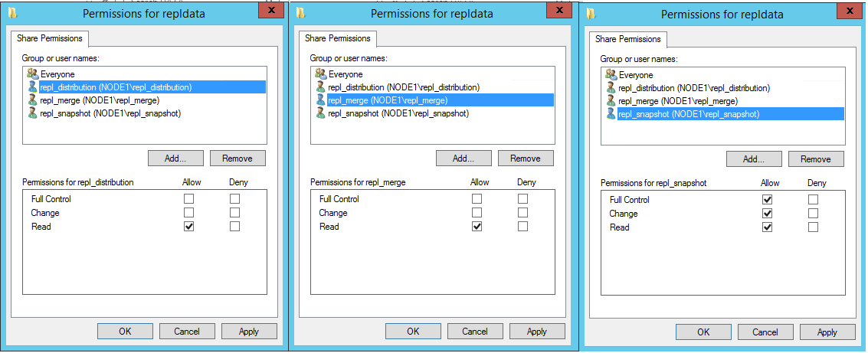
Task: Check Deny Change for repl_snapshot
Action: tap(813, 214)
